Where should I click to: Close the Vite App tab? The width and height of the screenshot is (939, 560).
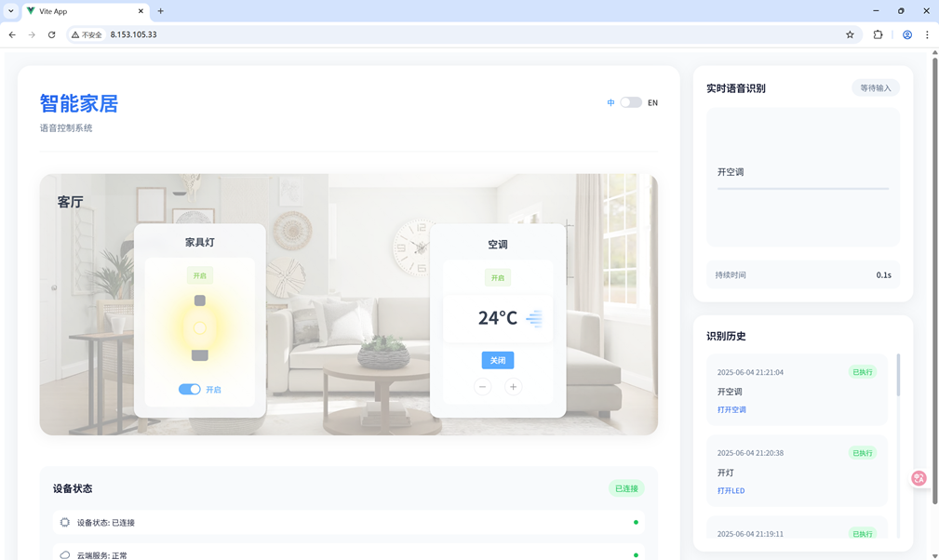pos(141,11)
